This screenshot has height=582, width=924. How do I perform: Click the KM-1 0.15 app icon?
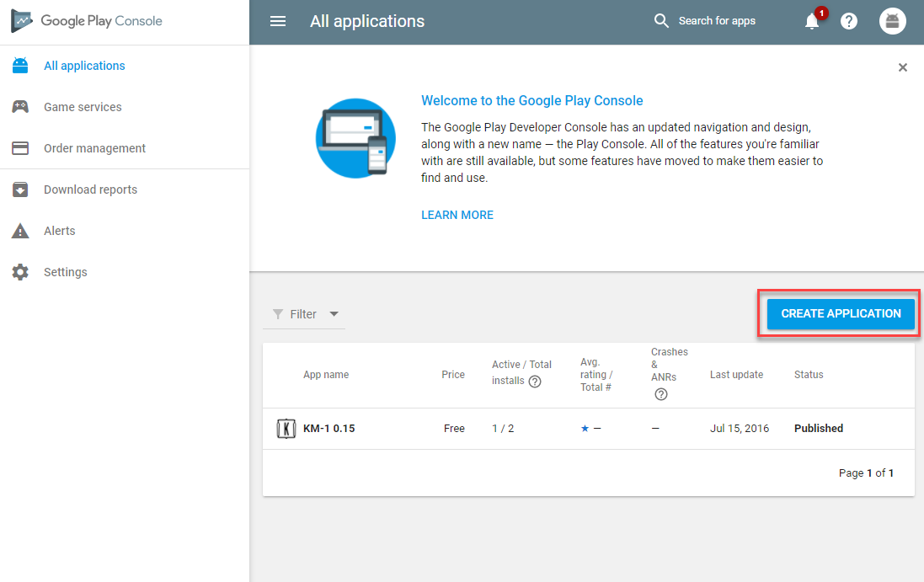[286, 428]
